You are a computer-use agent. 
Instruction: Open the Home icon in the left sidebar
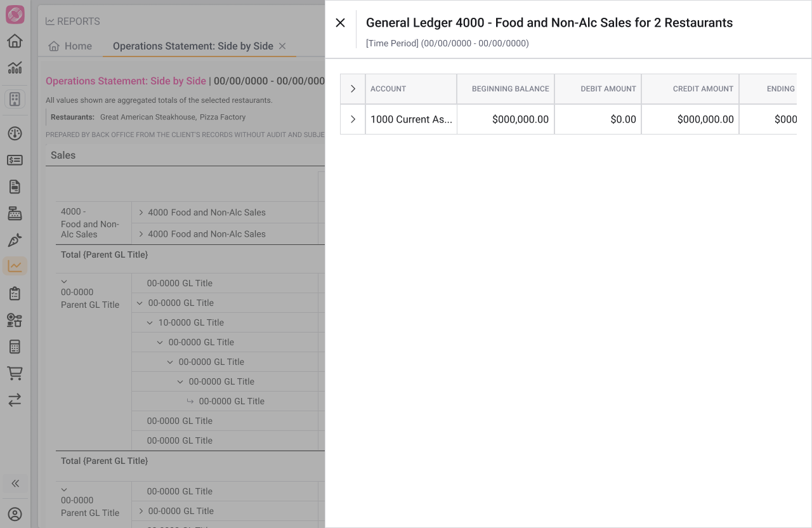point(15,41)
